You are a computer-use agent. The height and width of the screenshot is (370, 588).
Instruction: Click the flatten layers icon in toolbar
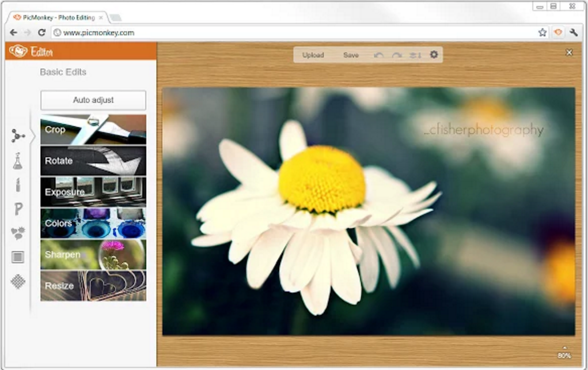[x=415, y=55]
